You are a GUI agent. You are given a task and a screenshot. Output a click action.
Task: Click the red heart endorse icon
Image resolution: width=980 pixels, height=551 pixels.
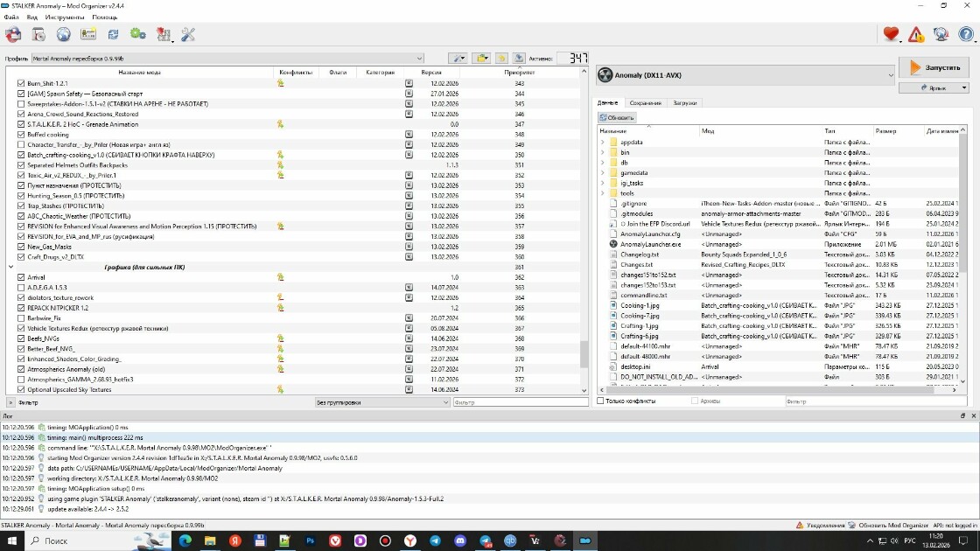[891, 34]
